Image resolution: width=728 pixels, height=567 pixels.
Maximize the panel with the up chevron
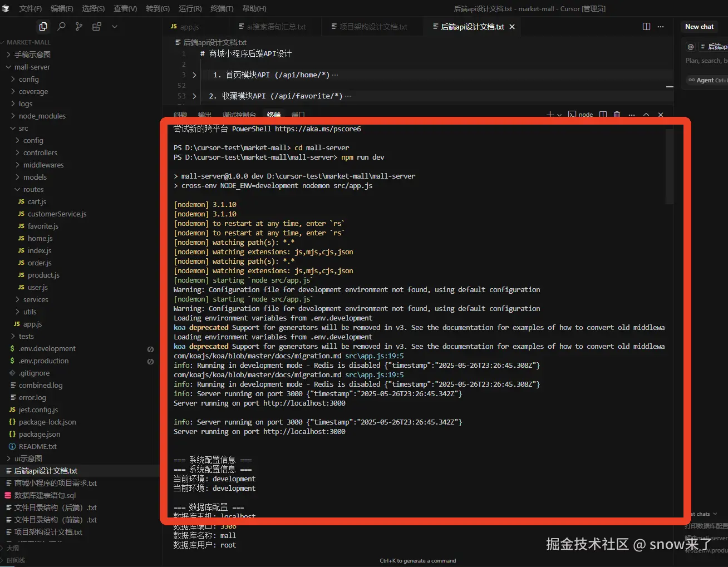click(x=646, y=115)
